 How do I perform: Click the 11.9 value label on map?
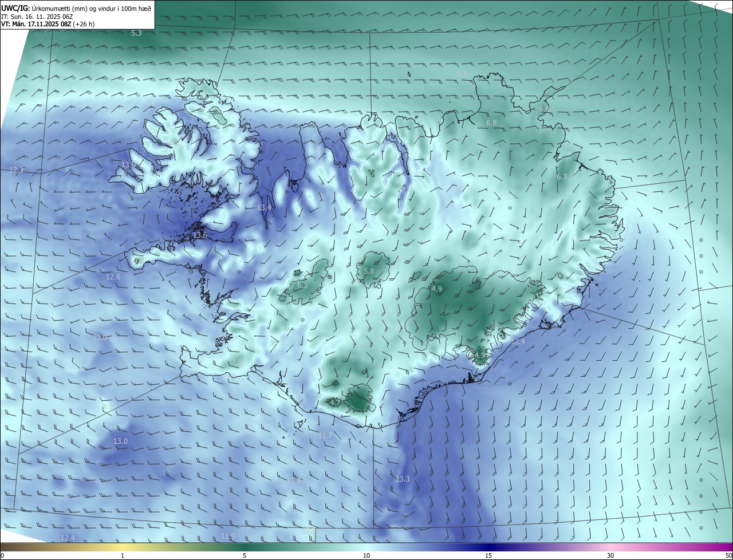point(228,537)
